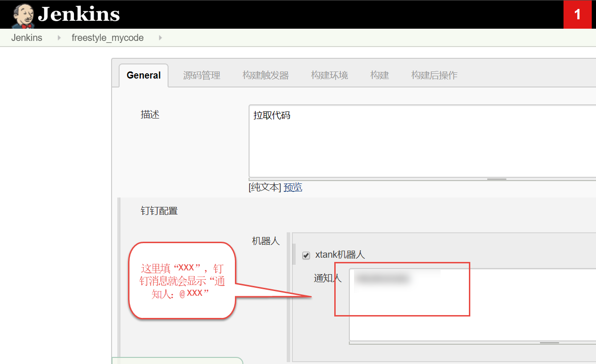
Task: Grab the 通知人 text area resize handle
Action: [549, 343]
